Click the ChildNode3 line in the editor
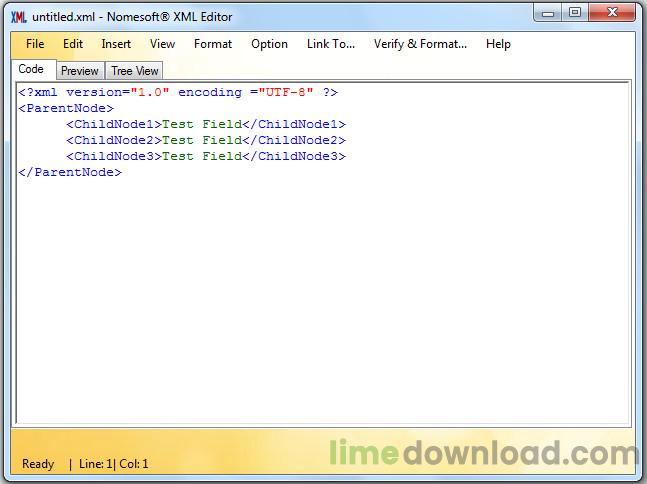This screenshot has height=484, width=647. coord(205,156)
